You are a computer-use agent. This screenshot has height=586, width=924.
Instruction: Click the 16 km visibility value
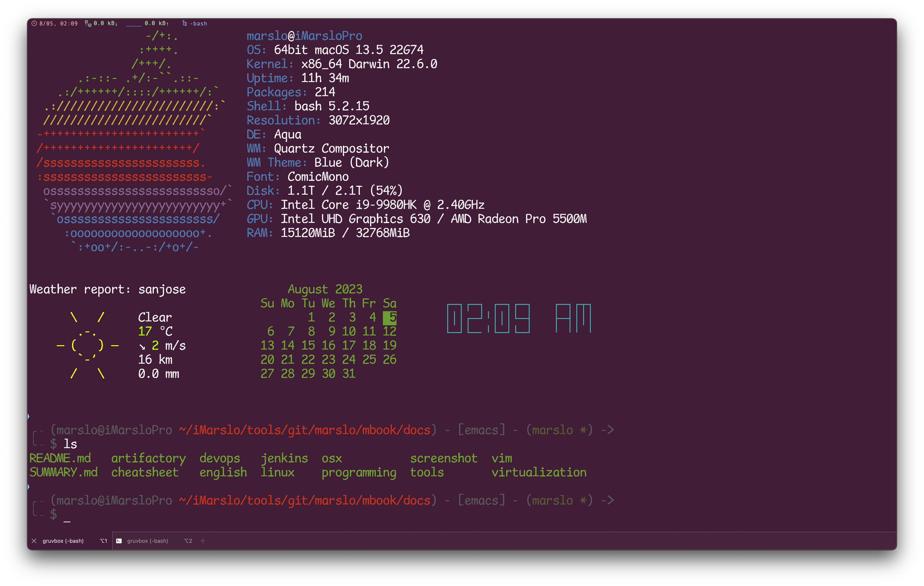[x=155, y=360]
